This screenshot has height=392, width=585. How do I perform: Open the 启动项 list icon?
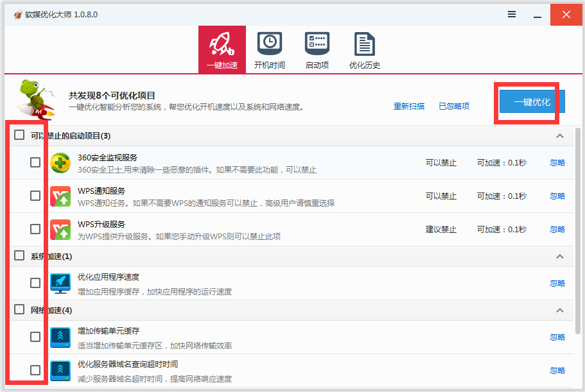tap(317, 48)
